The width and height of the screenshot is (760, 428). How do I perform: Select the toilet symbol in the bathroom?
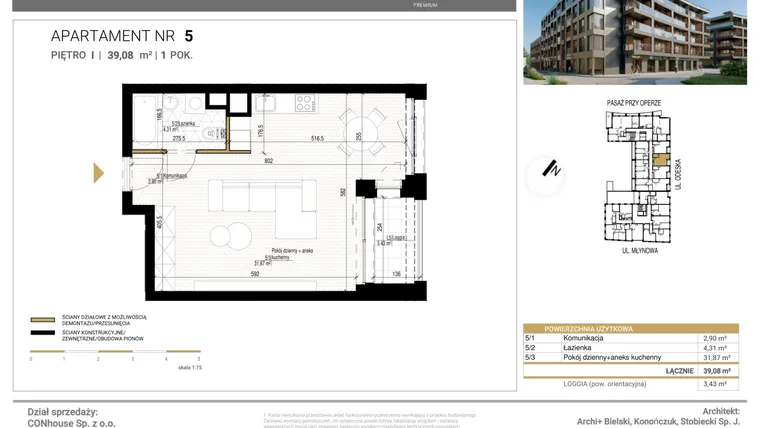tap(214, 133)
